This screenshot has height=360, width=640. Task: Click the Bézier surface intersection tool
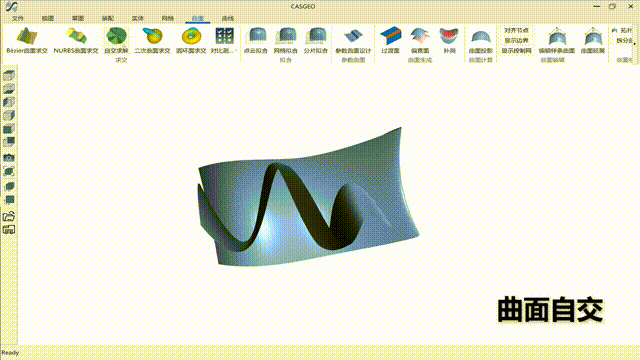[27, 40]
